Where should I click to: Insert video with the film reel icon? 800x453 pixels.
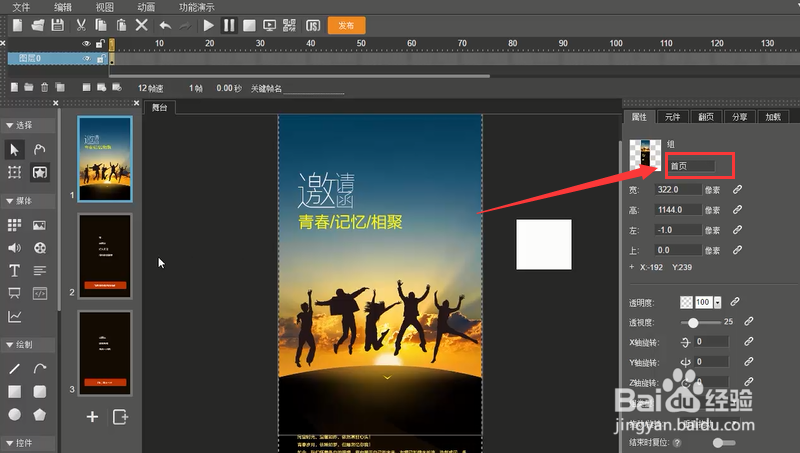tap(39, 248)
